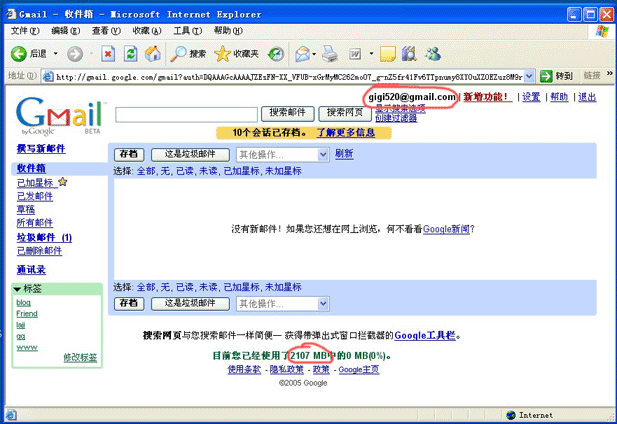The image size is (617, 424).
Task: Click the upper 这是垃圾邮件 button
Action: (x=190, y=154)
